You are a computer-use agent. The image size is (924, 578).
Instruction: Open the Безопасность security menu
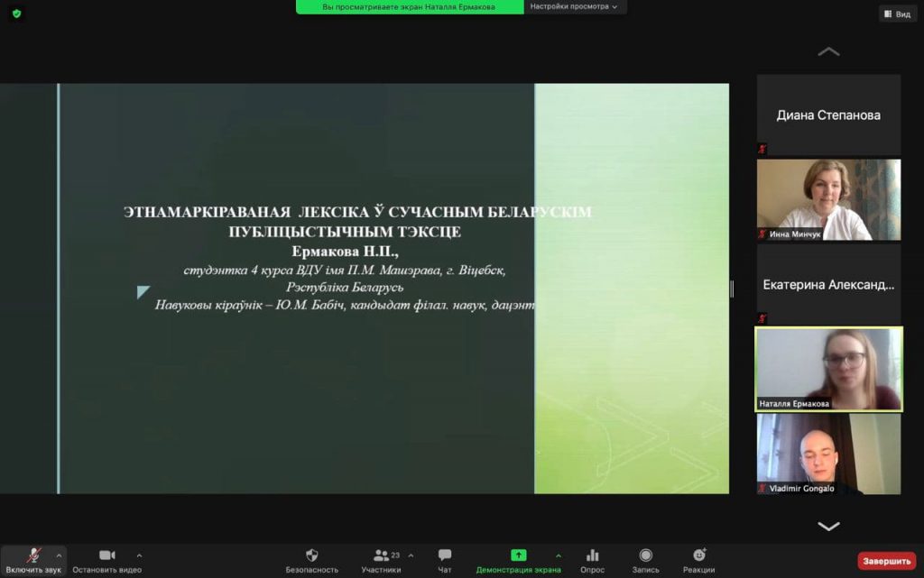(312, 560)
